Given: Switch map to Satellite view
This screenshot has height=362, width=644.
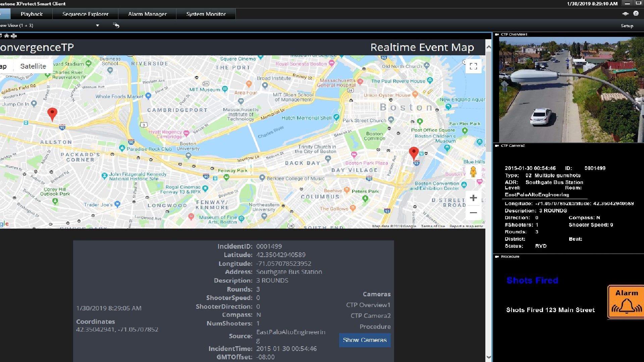Looking at the screenshot, I should [x=33, y=66].
